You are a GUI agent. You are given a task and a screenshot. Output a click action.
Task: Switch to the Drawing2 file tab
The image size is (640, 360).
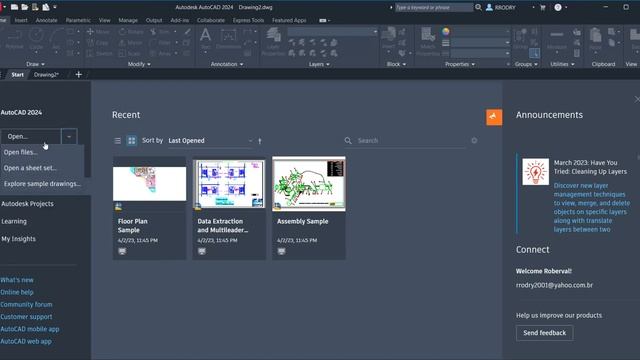point(46,75)
